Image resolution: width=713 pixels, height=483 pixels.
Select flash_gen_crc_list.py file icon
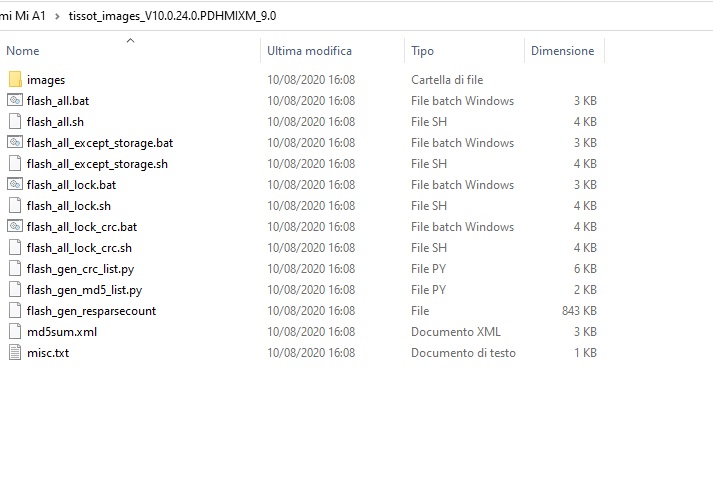coord(15,268)
